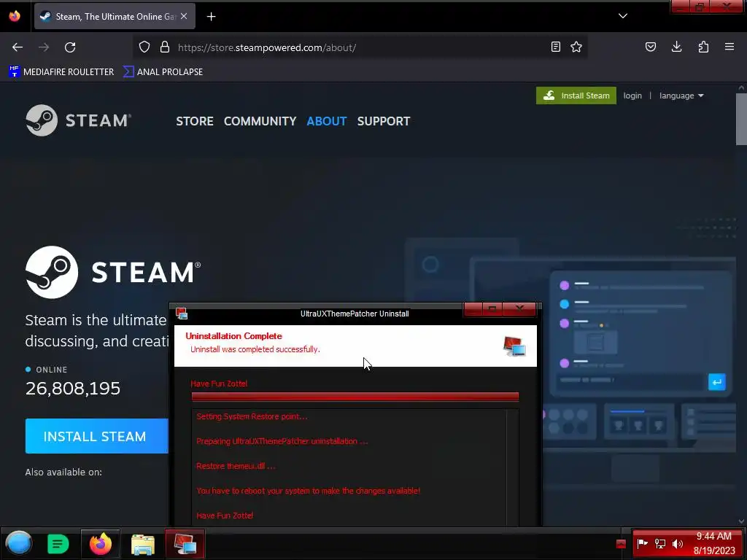This screenshot has width=747, height=560.
Task: Click the login link
Action: (632, 96)
